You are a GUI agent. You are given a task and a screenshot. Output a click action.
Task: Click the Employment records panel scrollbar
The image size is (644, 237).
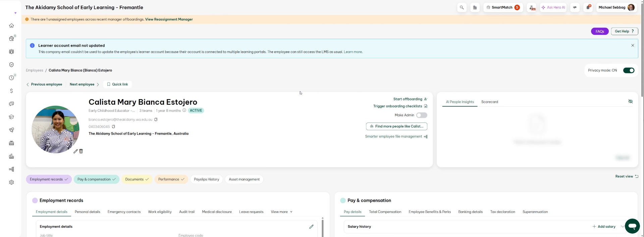(x=323, y=228)
